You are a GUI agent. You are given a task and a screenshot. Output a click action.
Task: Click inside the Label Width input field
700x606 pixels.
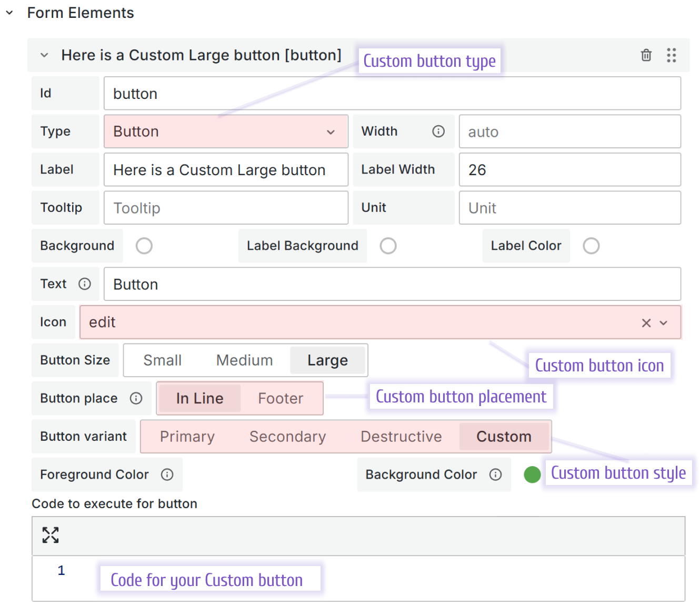pyautogui.click(x=570, y=169)
